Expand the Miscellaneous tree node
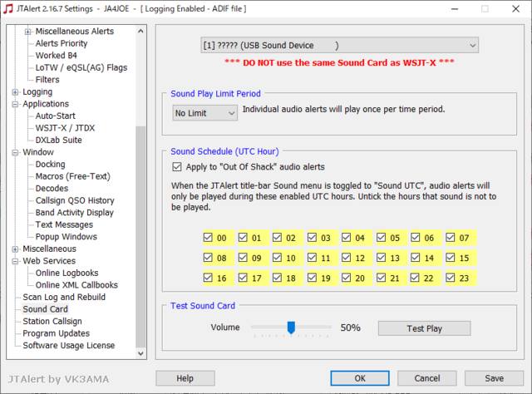 click(15, 249)
